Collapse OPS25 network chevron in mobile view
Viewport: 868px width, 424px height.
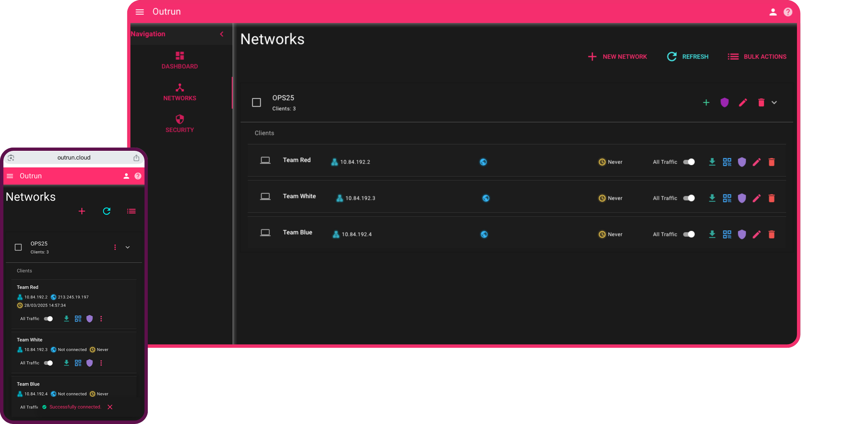(x=127, y=247)
